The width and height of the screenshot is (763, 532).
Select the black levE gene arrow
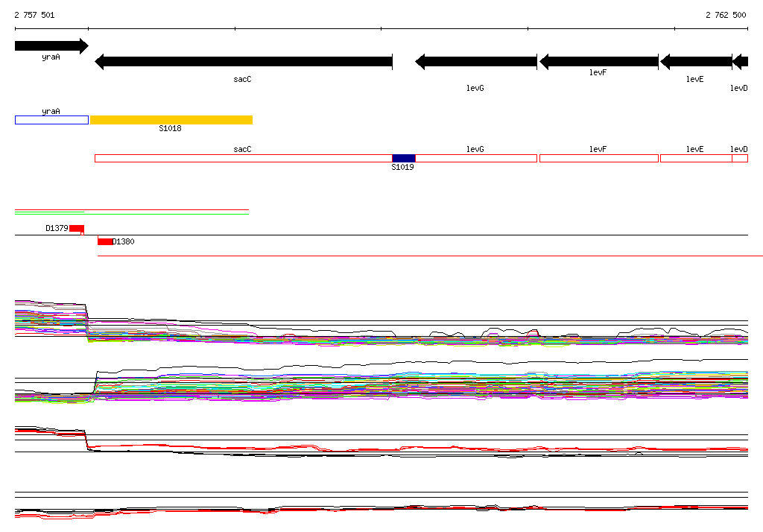click(x=696, y=62)
